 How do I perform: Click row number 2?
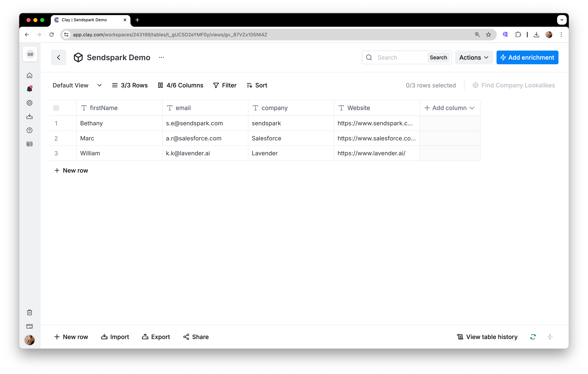[56, 138]
